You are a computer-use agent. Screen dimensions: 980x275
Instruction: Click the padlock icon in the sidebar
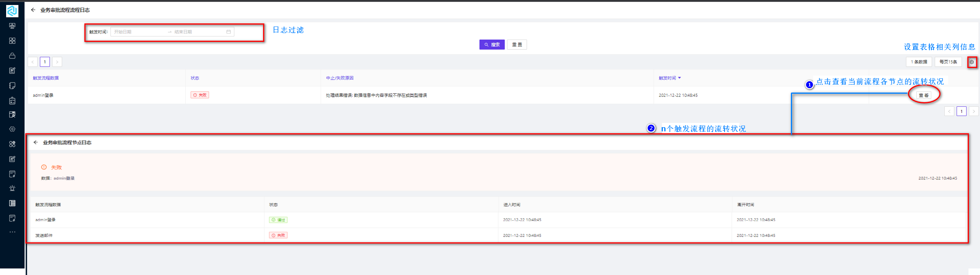coord(12,56)
